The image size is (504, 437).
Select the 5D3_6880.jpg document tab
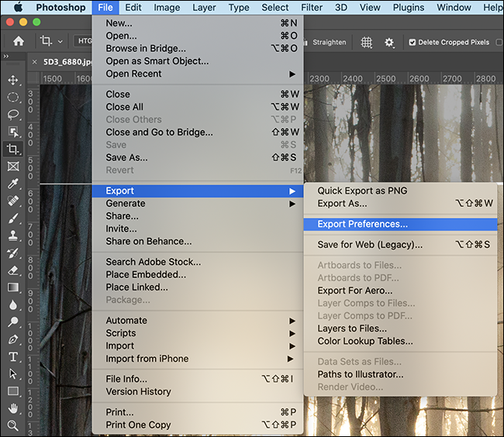[67, 62]
